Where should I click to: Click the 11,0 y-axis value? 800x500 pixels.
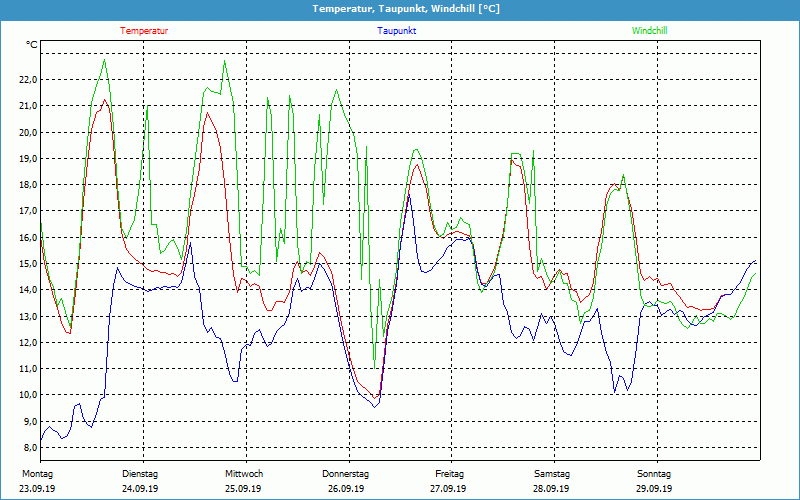28,369
